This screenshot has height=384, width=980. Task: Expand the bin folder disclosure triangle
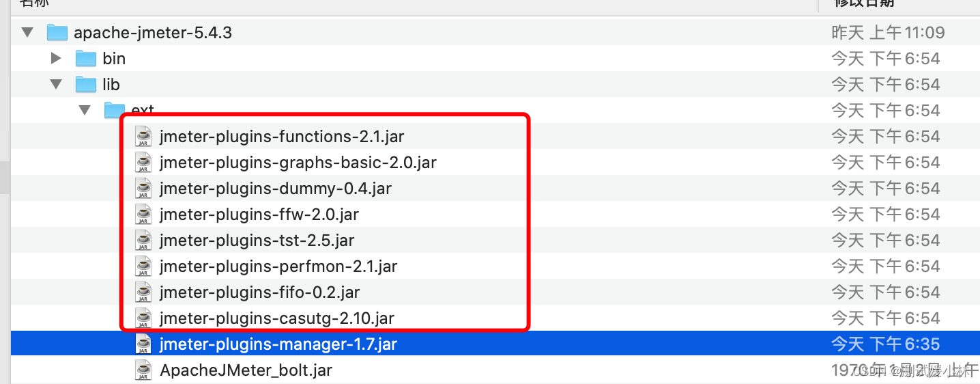pyautogui.click(x=57, y=58)
